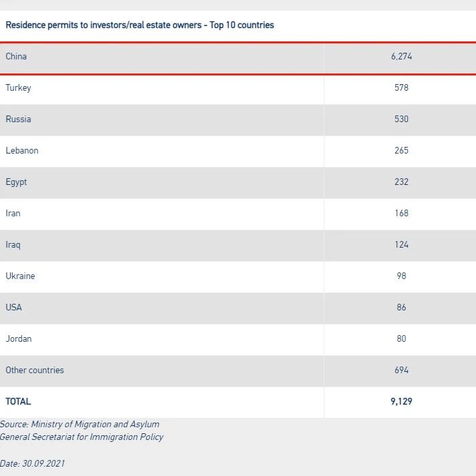The height and width of the screenshot is (476, 476).
Task: Click the Other countries row label
Action: (35, 370)
